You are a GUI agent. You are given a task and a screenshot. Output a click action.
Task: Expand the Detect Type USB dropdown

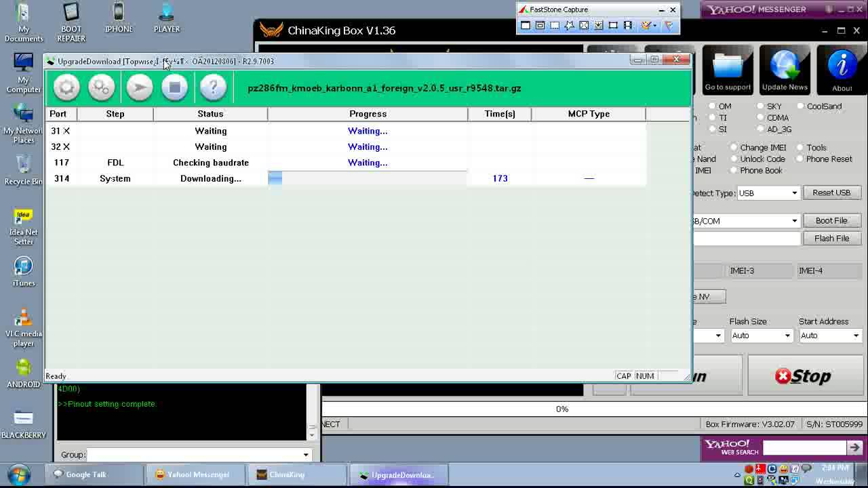794,193
